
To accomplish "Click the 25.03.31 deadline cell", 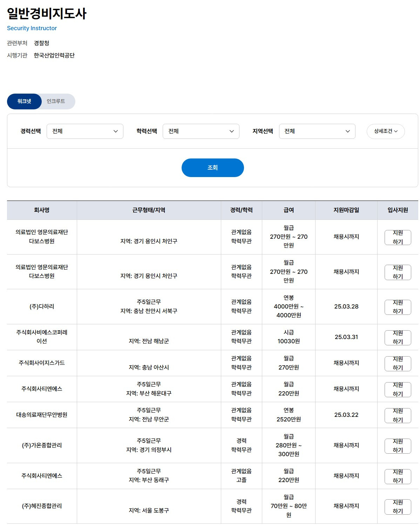I will [x=346, y=337].
